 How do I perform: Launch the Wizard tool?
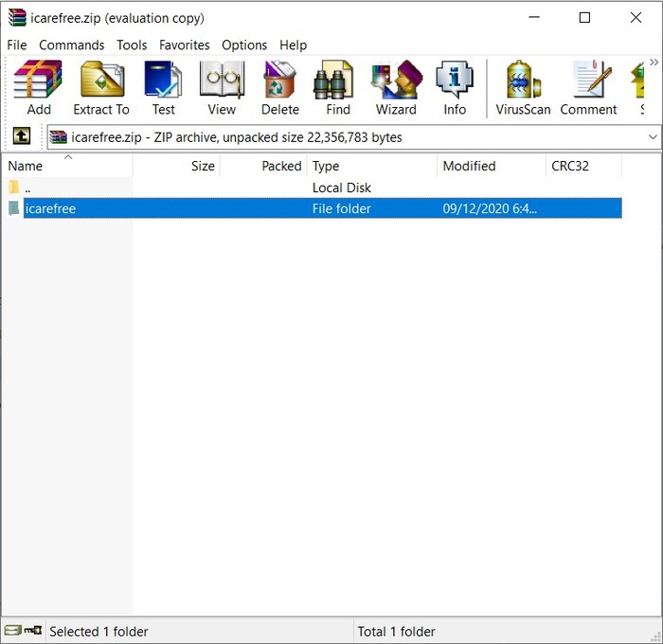tap(396, 88)
